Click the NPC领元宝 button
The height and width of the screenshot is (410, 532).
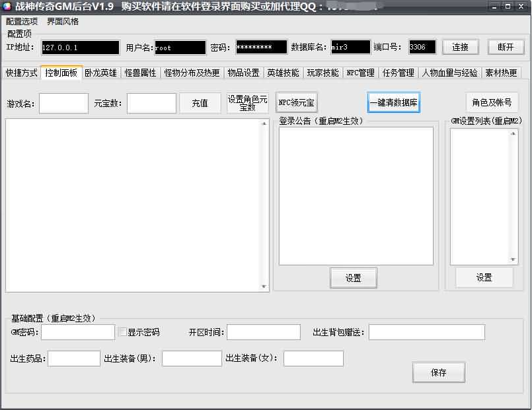click(296, 103)
